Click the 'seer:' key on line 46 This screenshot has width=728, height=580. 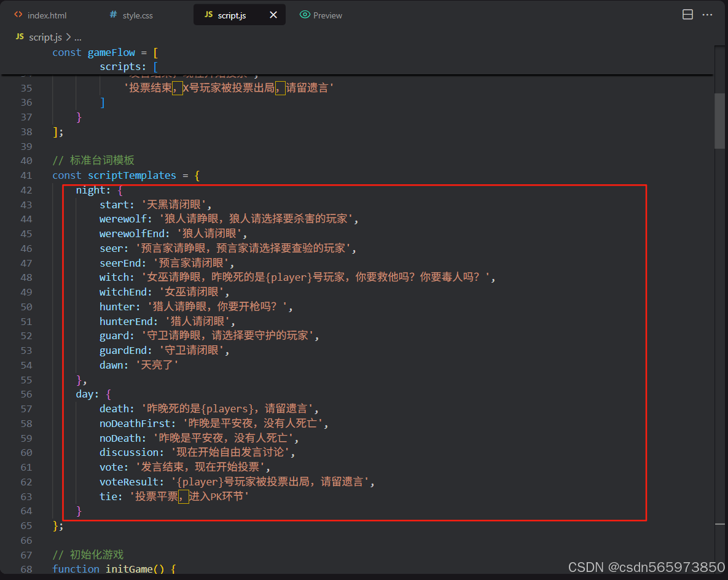pos(114,248)
